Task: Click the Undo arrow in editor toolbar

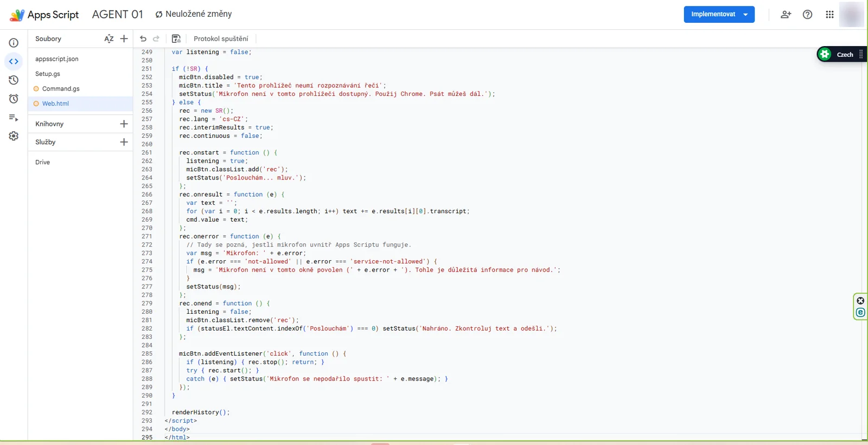Action: (x=143, y=38)
